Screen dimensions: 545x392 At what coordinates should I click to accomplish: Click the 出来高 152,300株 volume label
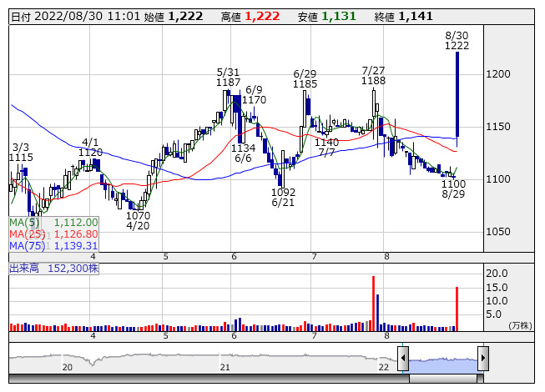click(54, 269)
